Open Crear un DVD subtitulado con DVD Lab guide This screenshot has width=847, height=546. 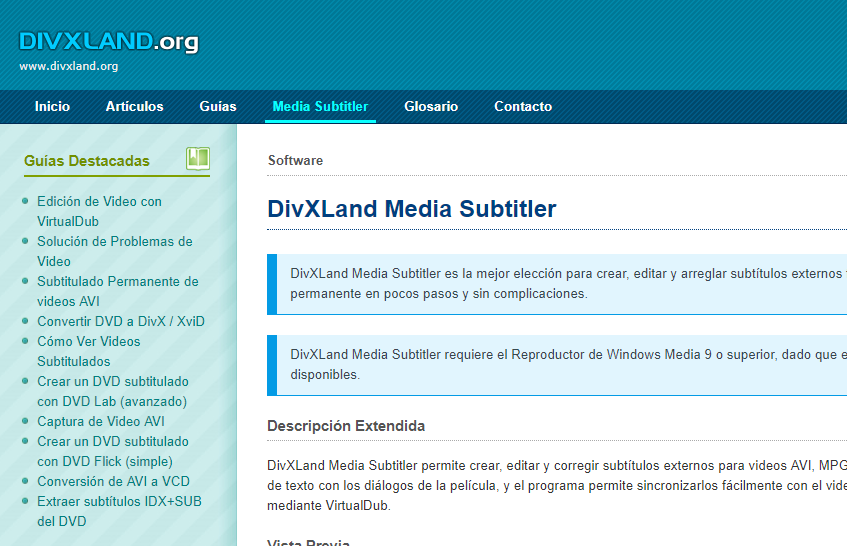[x=113, y=391]
